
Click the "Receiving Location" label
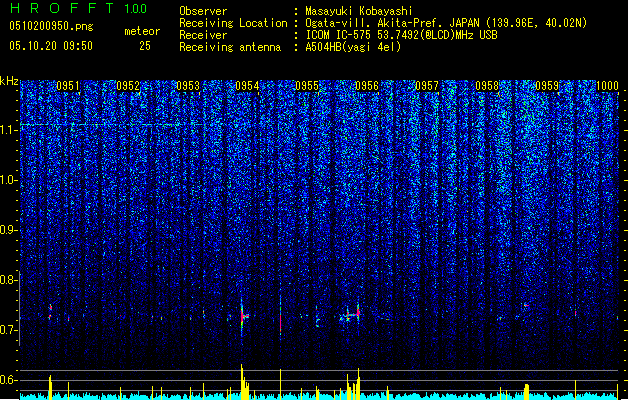pos(233,23)
